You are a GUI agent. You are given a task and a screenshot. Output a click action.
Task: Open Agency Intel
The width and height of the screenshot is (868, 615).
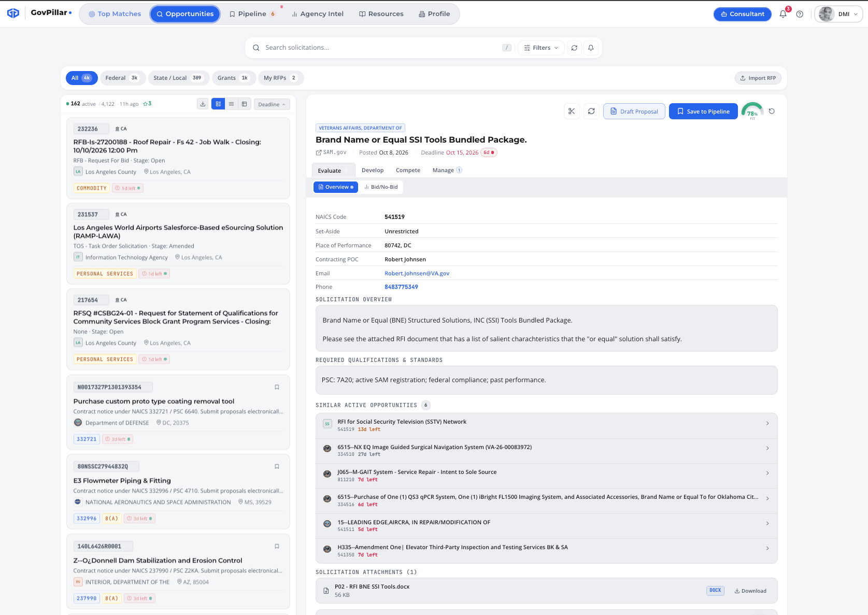(x=317, y=14)
